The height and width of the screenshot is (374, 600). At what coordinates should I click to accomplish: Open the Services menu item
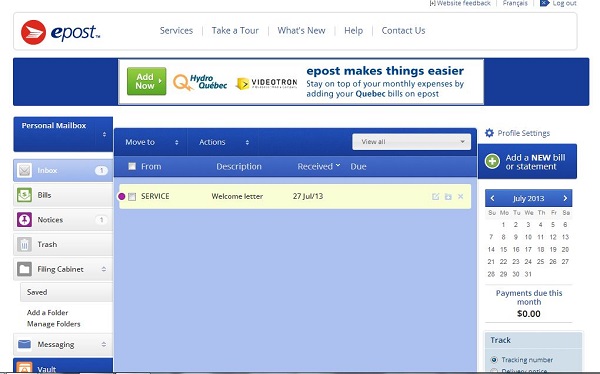click(x=176, y=31)
